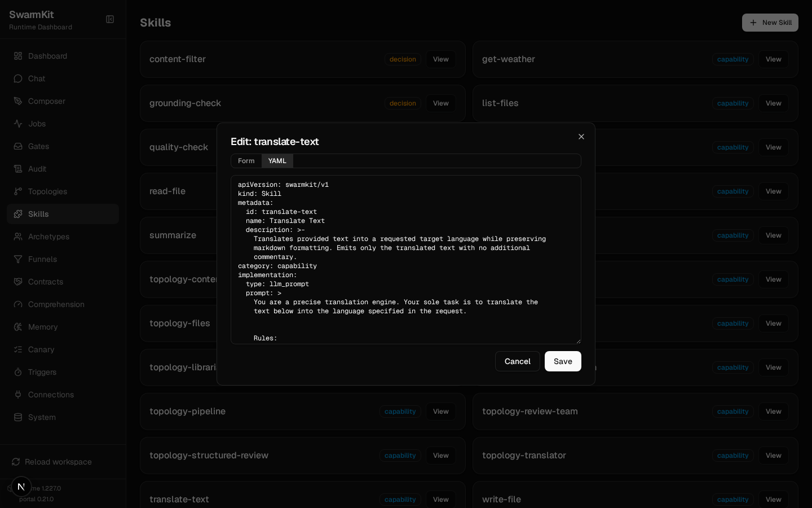Image resolution: width=812 pixels, height=508 pixels.
Task: Click the Skills page heading
Action: point(156,23)
